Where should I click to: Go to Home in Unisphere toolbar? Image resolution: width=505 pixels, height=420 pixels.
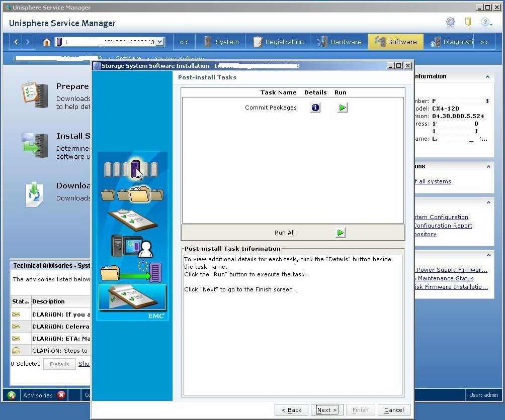(47, 42)
